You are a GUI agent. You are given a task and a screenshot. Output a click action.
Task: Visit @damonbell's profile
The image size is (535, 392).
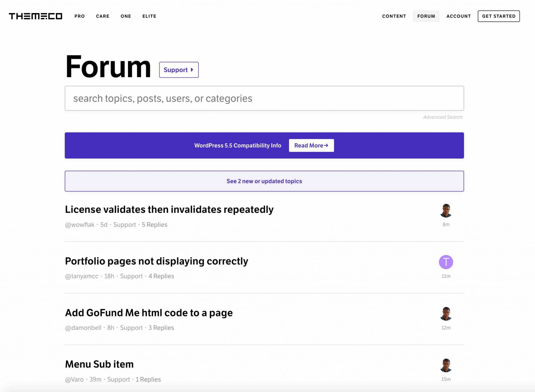[x=83, y=328]
